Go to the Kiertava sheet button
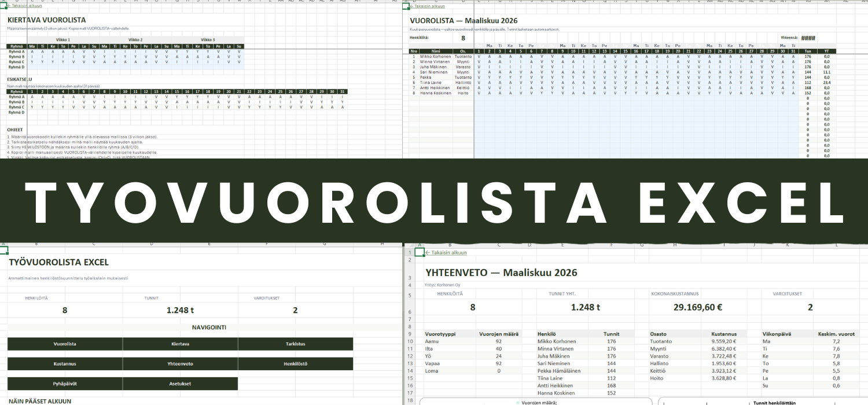 pyautogui.click(x=180, y=344)
